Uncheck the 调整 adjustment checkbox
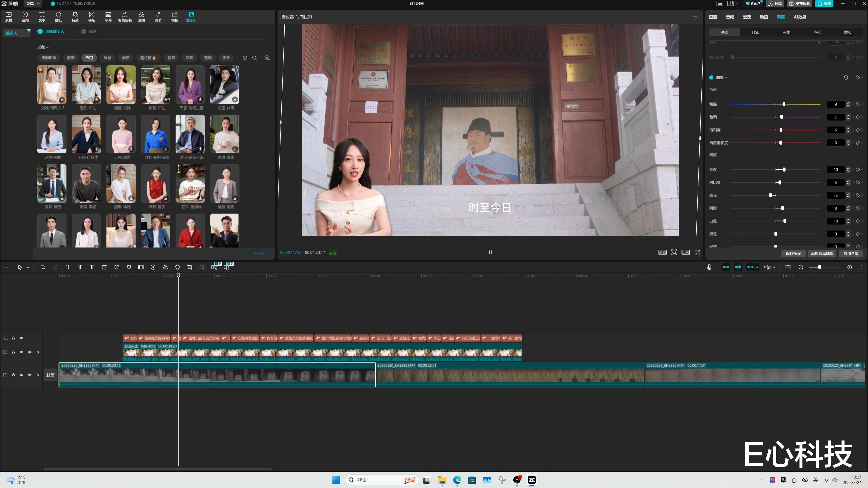The height and width of the screenshot is (488, 868). [x=711, y=77]
